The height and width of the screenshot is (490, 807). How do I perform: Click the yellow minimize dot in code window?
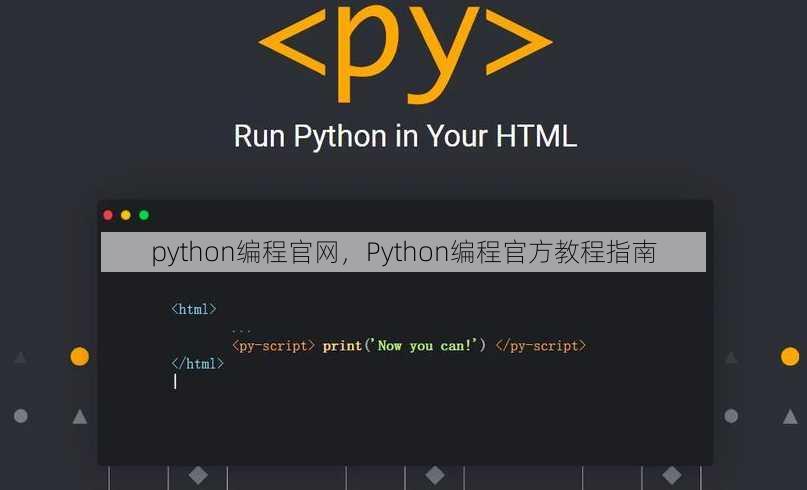tap(126, 215)
